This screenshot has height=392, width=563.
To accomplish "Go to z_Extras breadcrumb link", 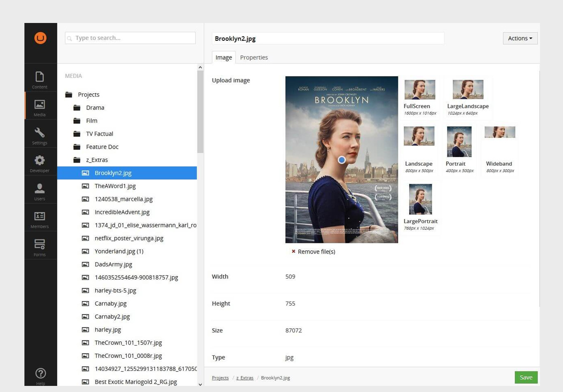I will [x=245, y=378].
